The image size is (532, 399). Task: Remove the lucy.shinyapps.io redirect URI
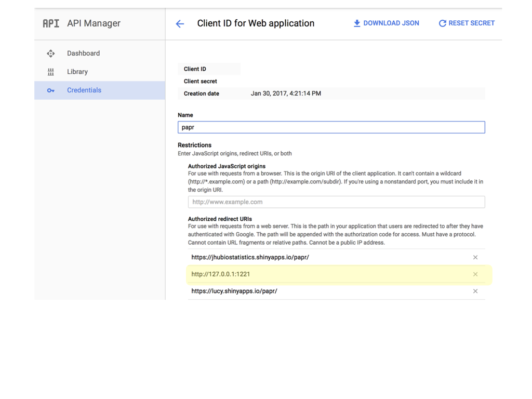475,291
